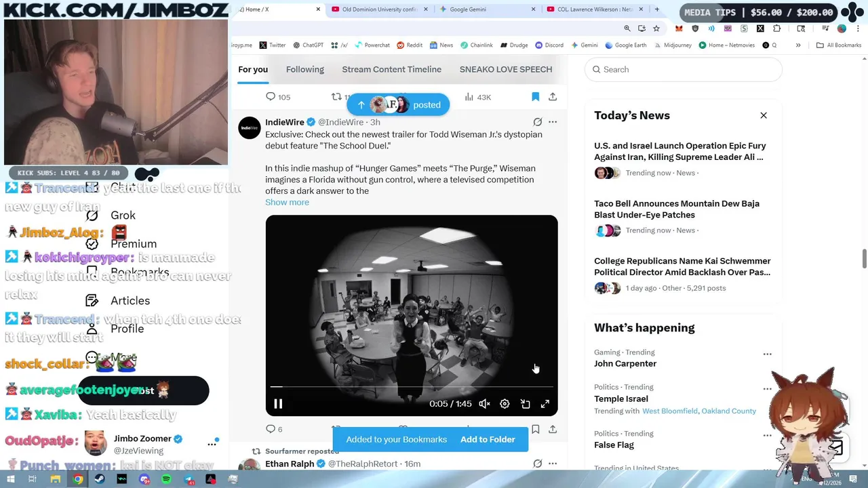Share the top post with 43K views
868x488 pixels.
553,97
